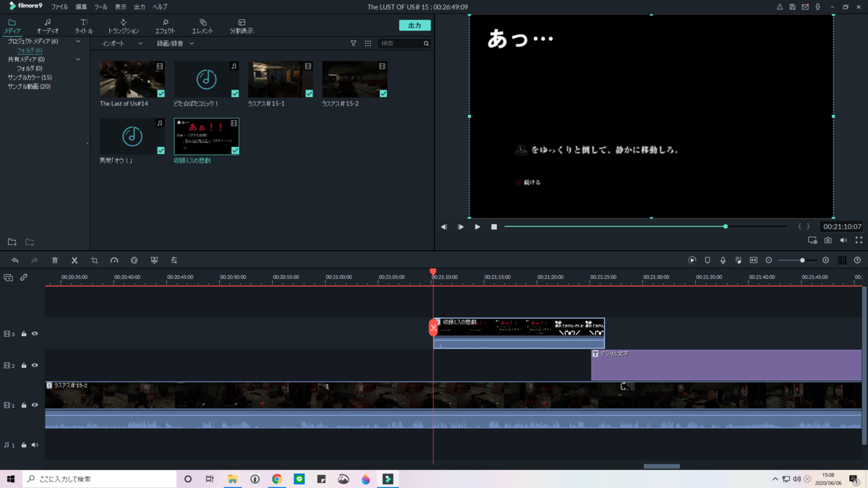Open the audio mixer icon
Screen dimensions: 868x488
click(738, 260)
